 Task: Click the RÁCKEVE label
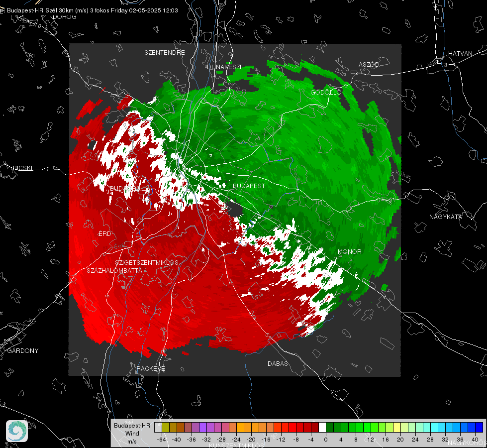pyautogui.click(x=151, y=368)
